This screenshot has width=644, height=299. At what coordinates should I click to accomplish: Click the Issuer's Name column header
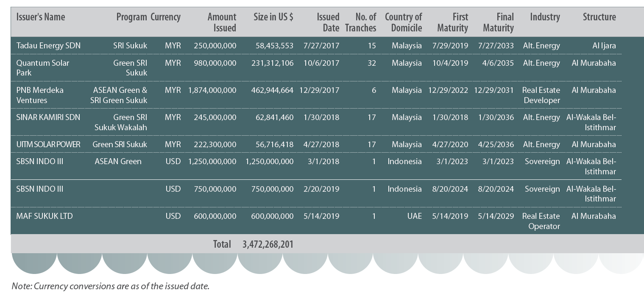point(41,17)
